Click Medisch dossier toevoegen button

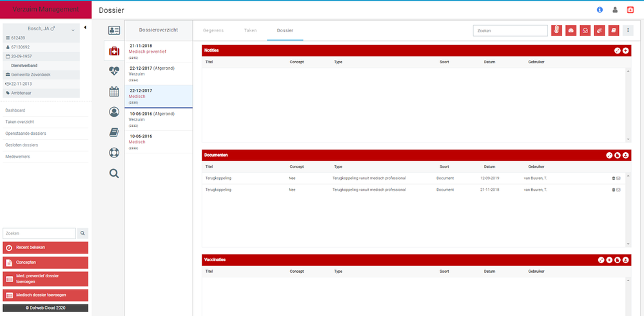[x=45, y=295]
